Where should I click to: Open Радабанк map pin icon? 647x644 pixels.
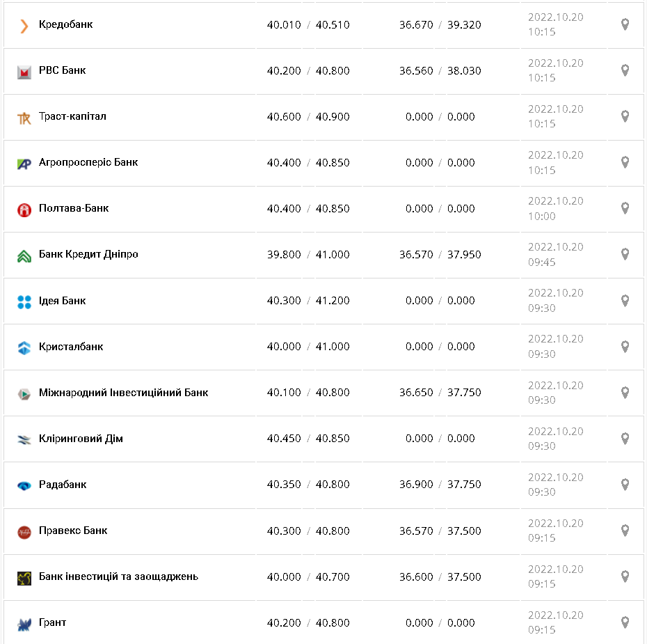625,485
